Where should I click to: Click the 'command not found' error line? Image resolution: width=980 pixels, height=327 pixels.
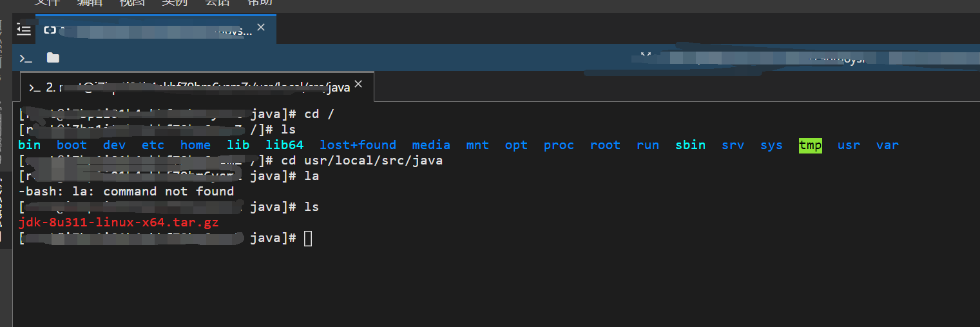(126, 192)
